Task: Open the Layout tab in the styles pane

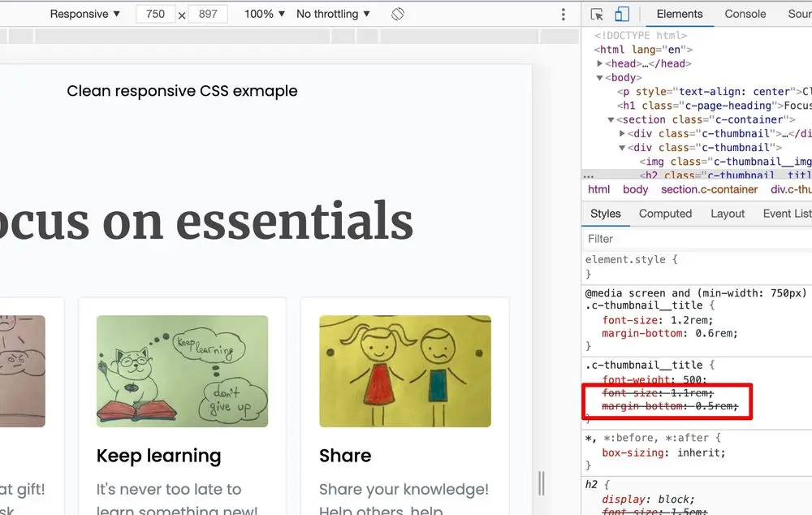Action: 727,214
